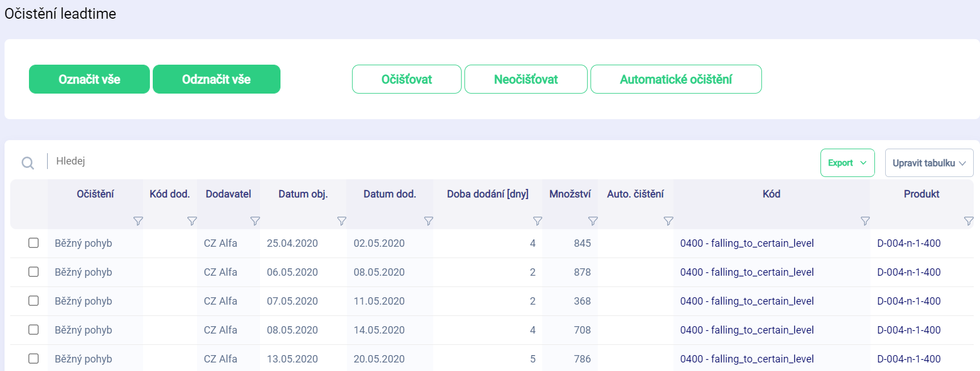Select checkbox for order 06.05.2020
The height and width of the screenshot is (371, 980).
33,272
